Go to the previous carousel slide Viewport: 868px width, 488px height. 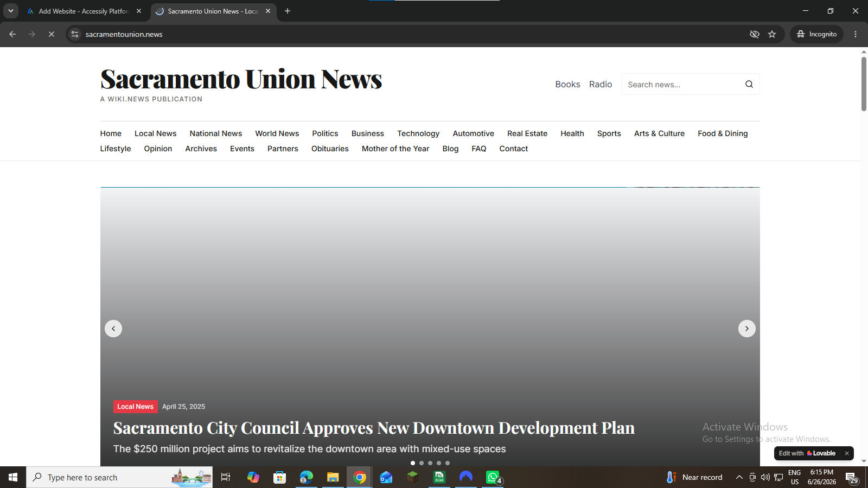point(113,329)
